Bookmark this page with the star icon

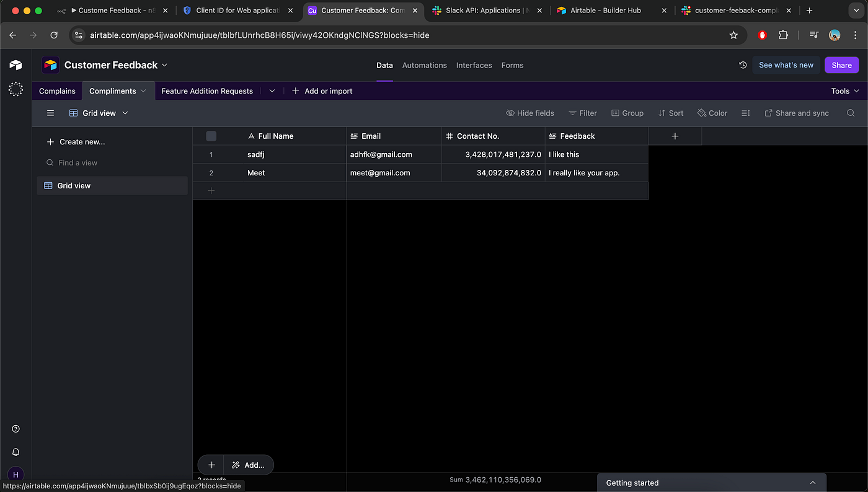coord(733,35)
